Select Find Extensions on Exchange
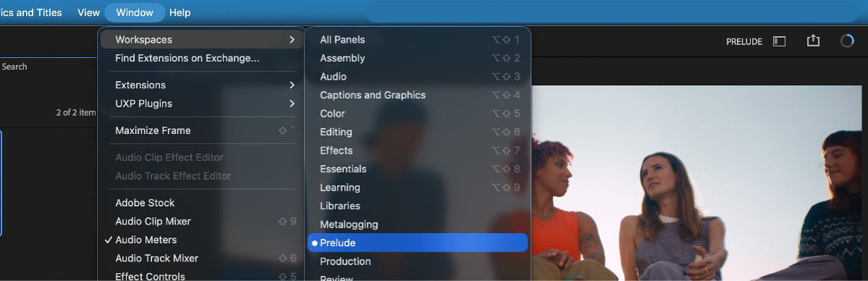The image size is (868, 281). (x=202, y=58)
